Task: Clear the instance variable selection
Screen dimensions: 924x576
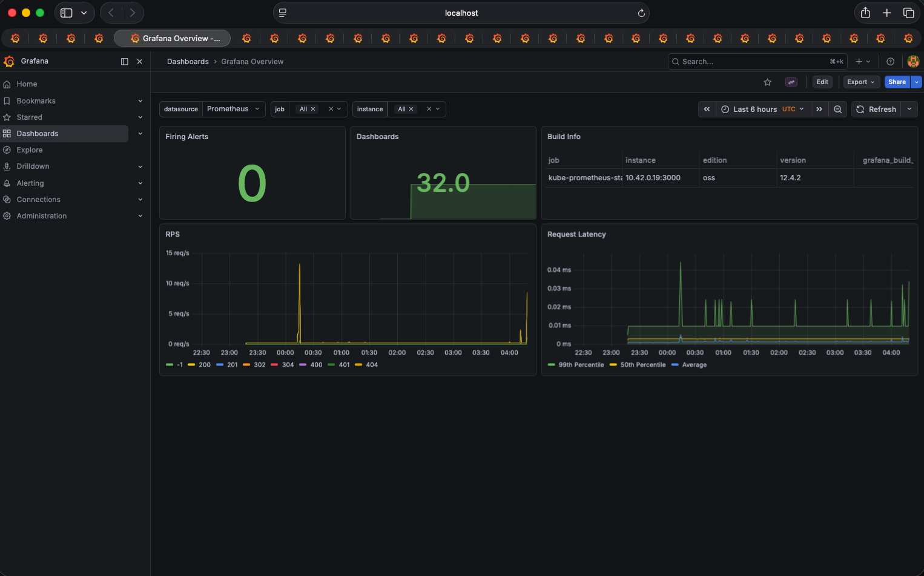Action: pyautogui.click(x=429, y=109)
